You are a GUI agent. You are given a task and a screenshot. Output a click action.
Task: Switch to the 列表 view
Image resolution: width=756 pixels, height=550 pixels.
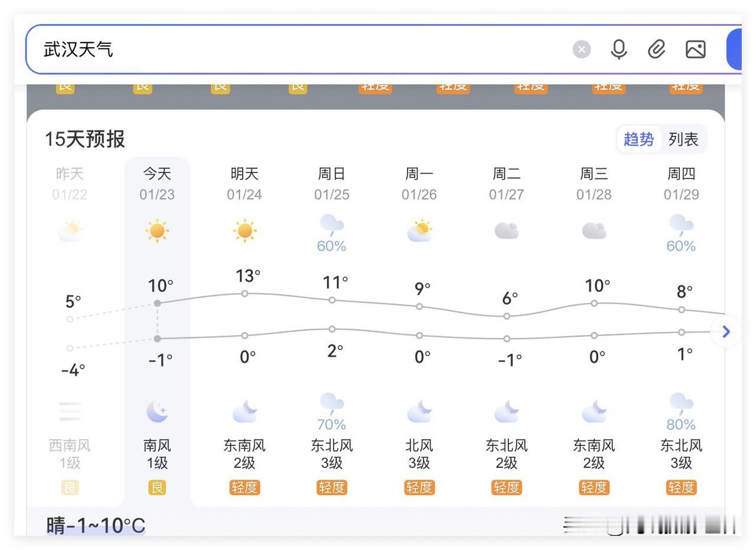pos(683,139)
